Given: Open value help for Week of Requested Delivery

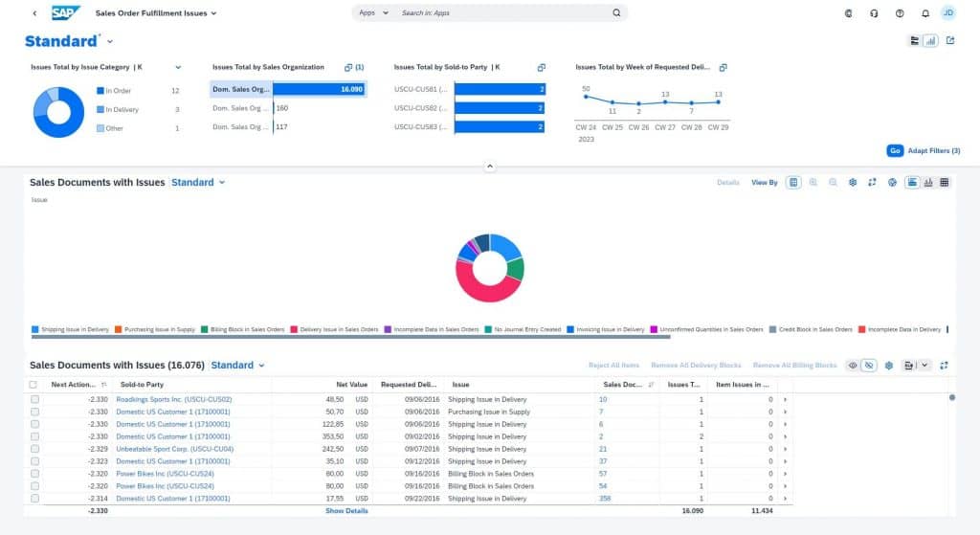Looking at the screenshot, I should (x=723, y=67).
